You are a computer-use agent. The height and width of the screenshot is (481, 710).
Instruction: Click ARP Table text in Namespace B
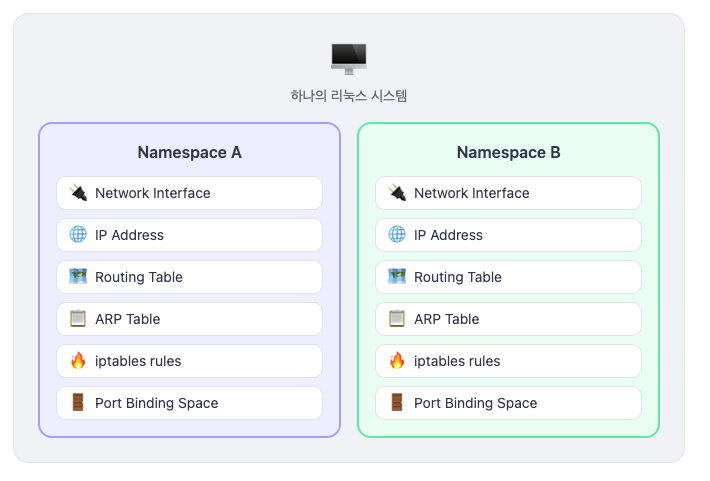point(446,319)
